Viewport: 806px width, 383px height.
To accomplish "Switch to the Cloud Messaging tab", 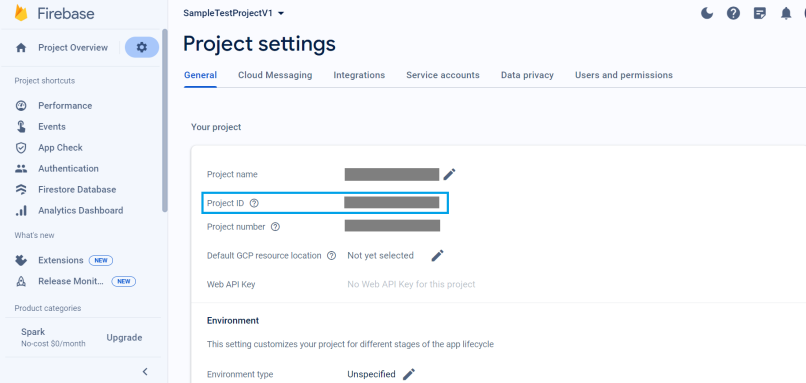I will click(x=275, y=75).
